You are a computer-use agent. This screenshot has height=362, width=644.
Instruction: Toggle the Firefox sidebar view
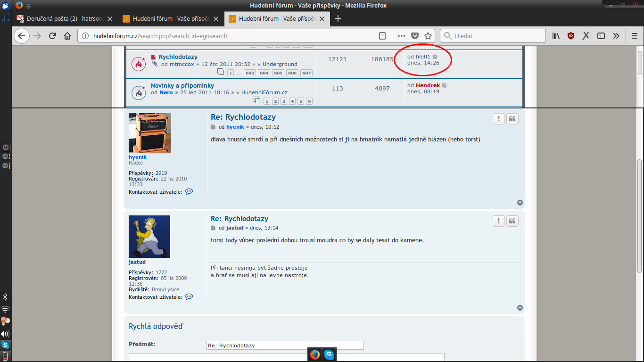pyautogui.click(x=601, y=36)
